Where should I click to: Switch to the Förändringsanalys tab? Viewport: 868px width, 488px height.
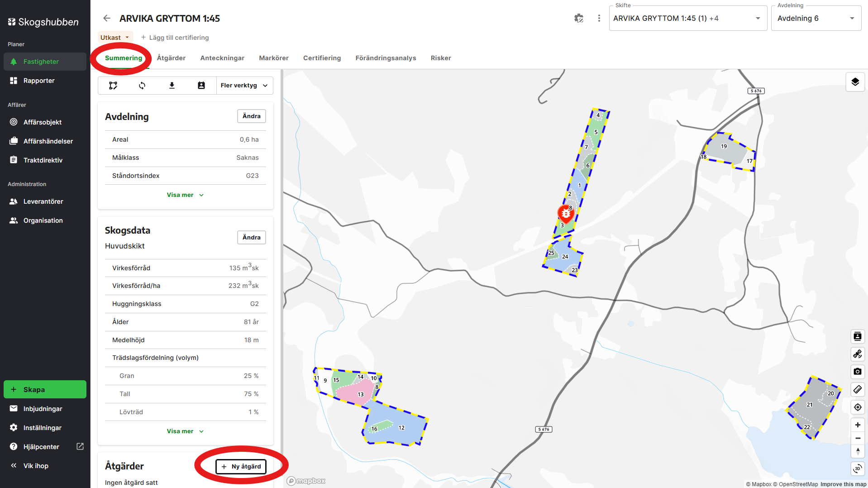[x=386, y=58]
